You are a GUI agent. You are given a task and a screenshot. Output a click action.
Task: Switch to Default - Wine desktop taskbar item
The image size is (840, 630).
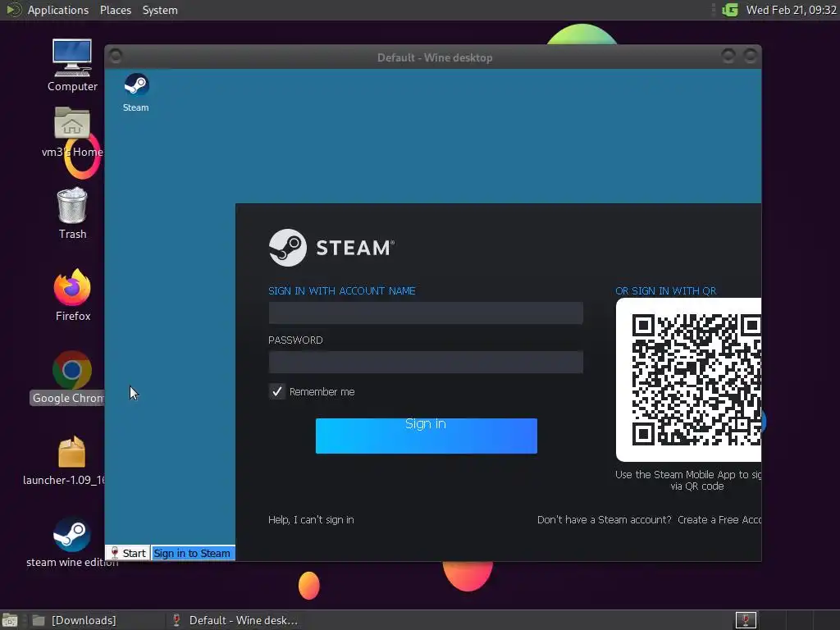click(235, 620)
